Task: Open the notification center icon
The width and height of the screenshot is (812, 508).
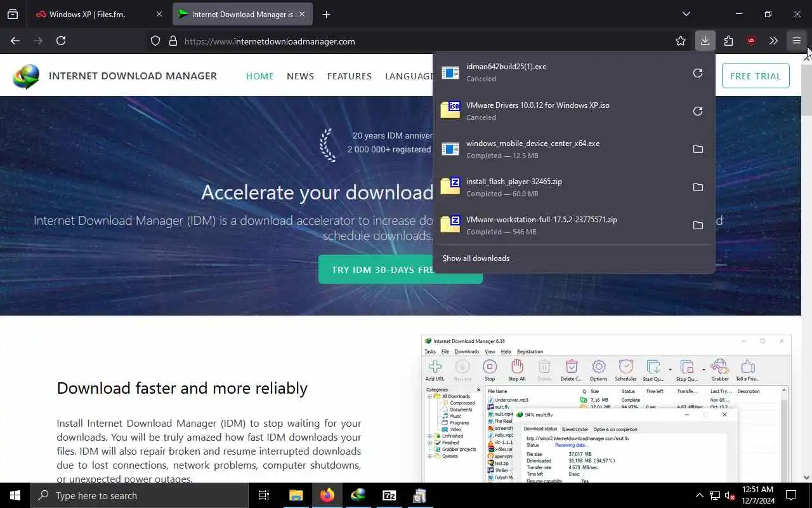Action: coord(791,495)
